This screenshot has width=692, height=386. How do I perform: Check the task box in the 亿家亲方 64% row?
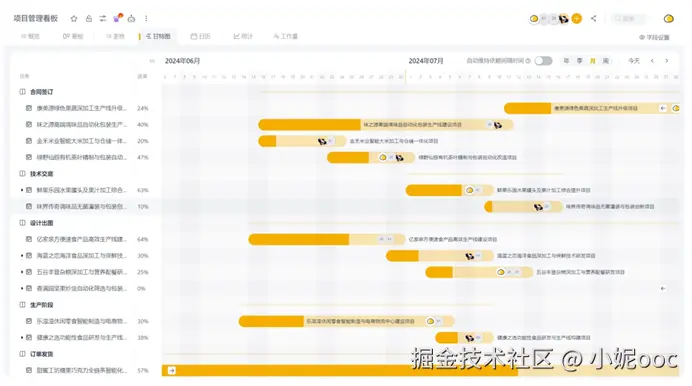pos(29,239)
